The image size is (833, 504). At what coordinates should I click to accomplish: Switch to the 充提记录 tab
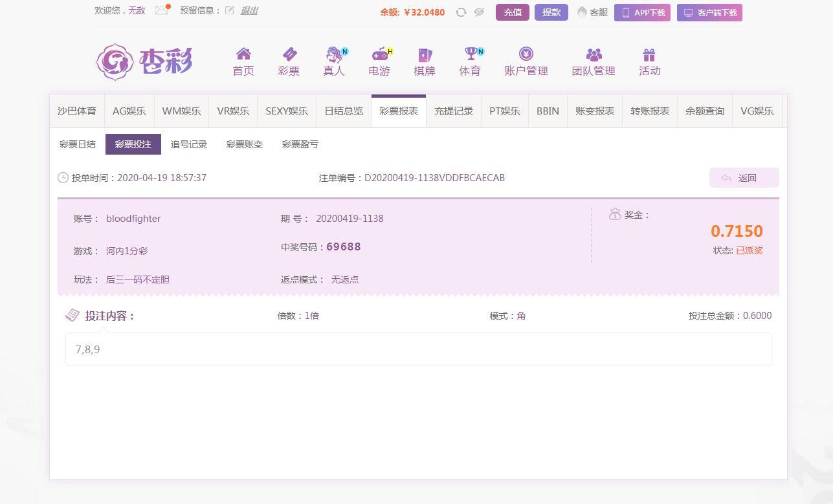click(453, 111)
